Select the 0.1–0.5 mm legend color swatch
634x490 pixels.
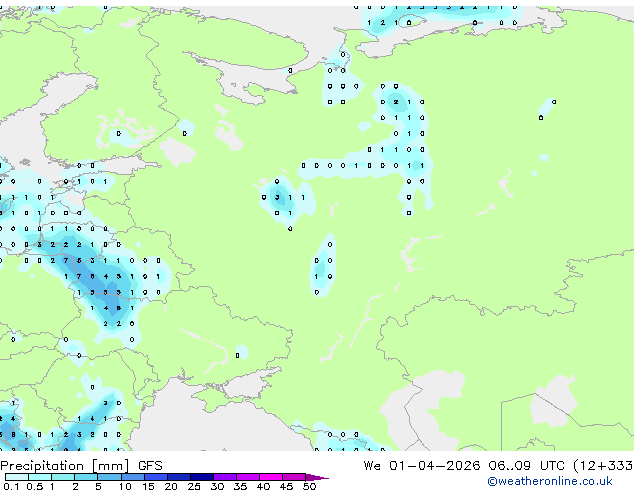coord(17,477)
